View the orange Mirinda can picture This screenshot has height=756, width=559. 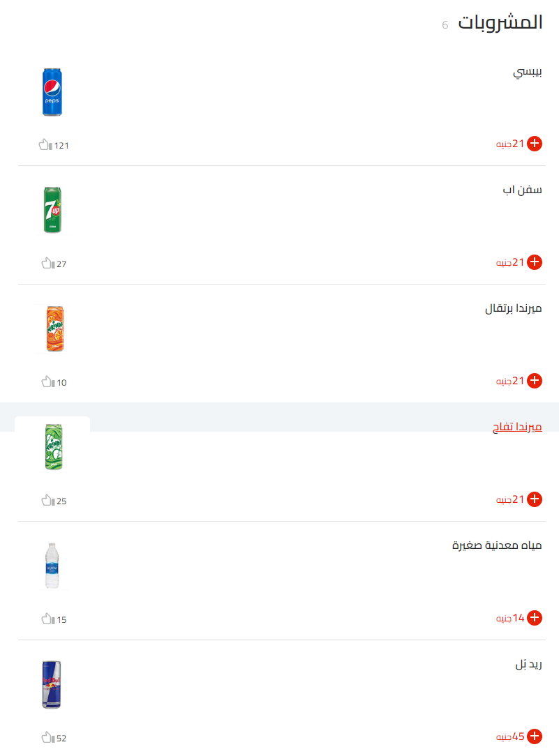pos(52,328)
